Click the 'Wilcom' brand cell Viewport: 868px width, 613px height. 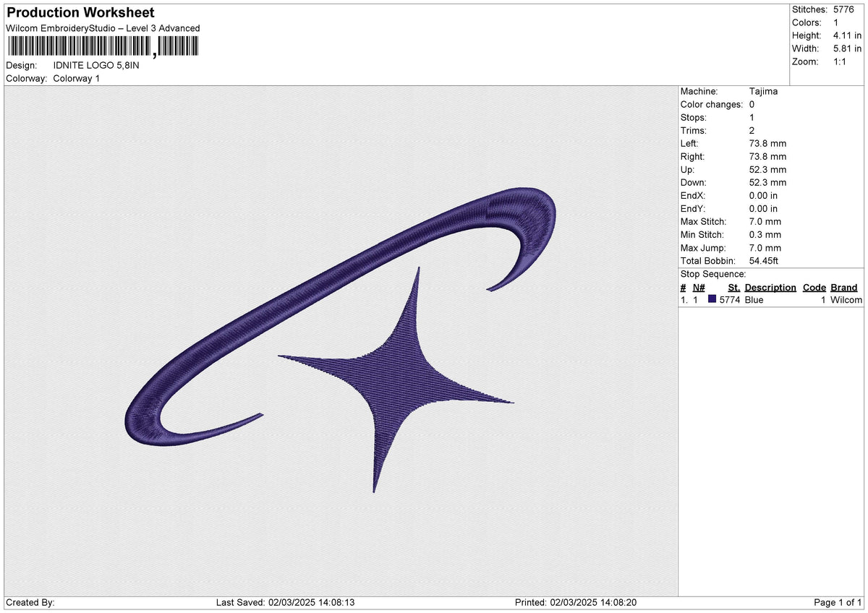coord(846,300)
